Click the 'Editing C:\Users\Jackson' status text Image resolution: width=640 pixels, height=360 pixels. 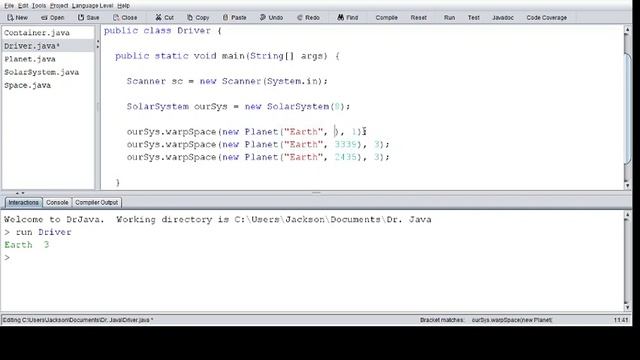(78, 320)
